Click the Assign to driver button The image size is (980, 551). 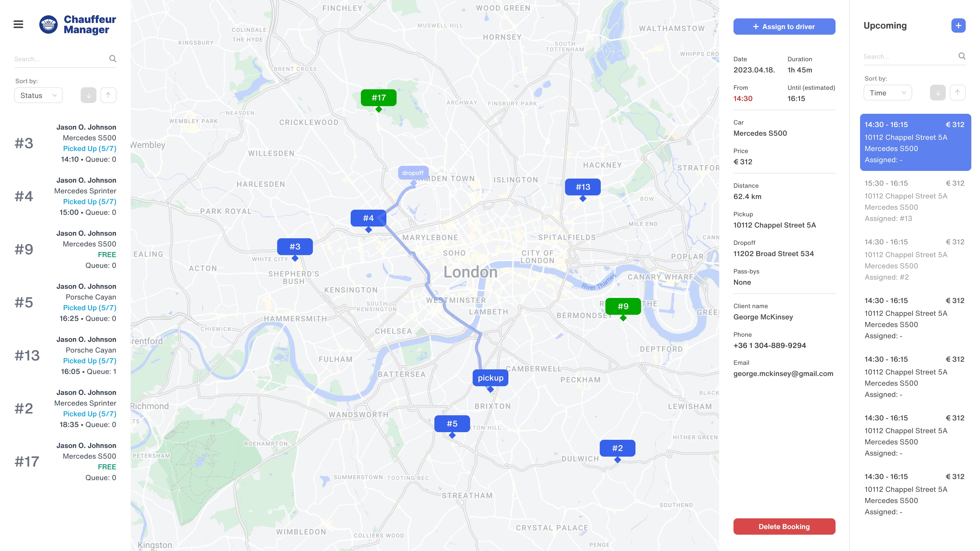point(784,27)
